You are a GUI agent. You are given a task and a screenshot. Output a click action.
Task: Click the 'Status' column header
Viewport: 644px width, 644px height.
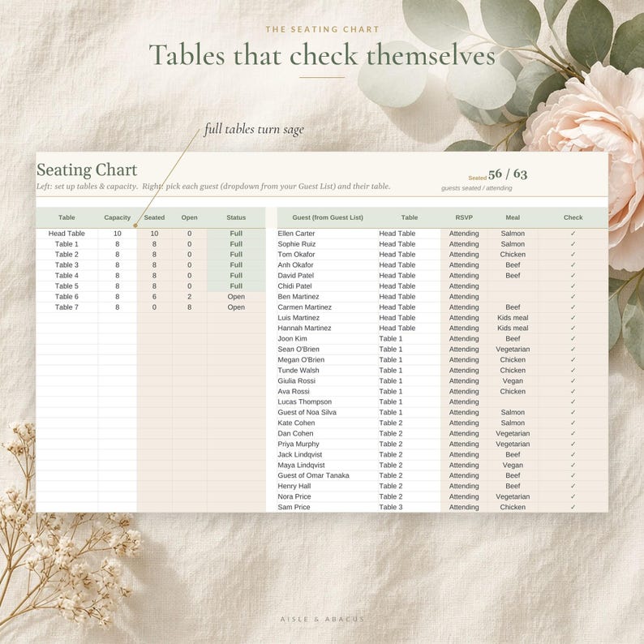[236, 217]
